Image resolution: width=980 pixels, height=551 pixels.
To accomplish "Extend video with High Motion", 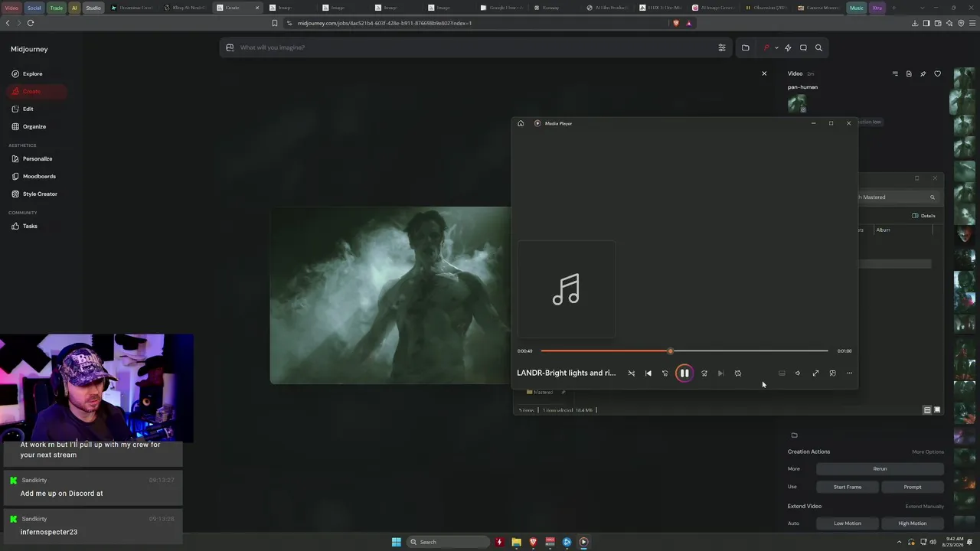I will (x=913, y=523).
